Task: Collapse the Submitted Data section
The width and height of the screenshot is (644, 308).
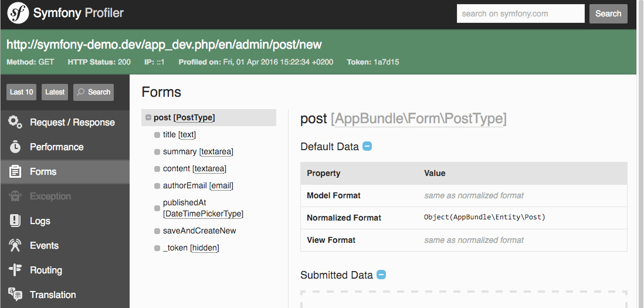Action: (x=381, y=275)
